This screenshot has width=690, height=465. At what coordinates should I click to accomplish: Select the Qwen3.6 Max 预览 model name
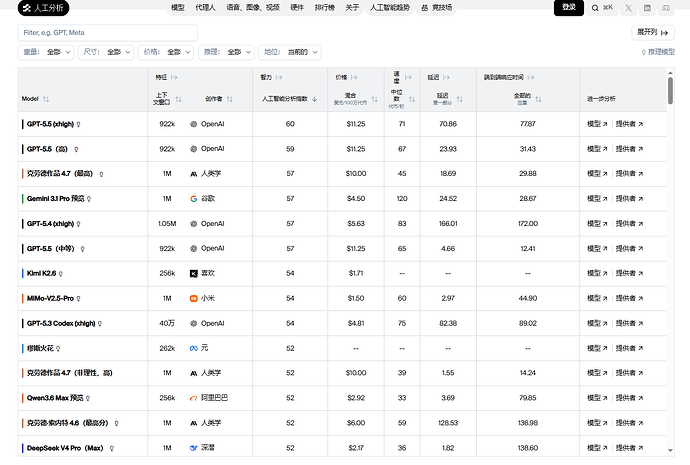click(55, 398)
